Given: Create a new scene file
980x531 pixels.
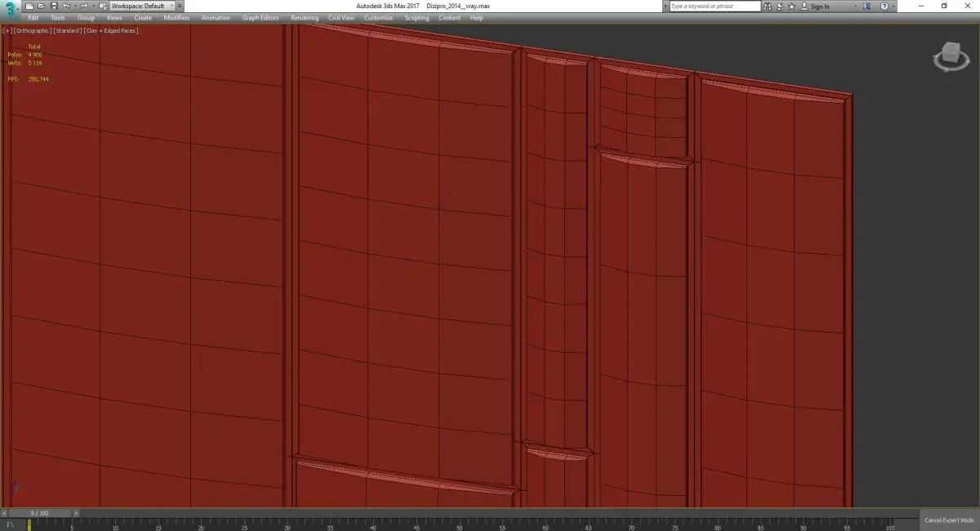Looking at the screenshot, I should [29, 6].
